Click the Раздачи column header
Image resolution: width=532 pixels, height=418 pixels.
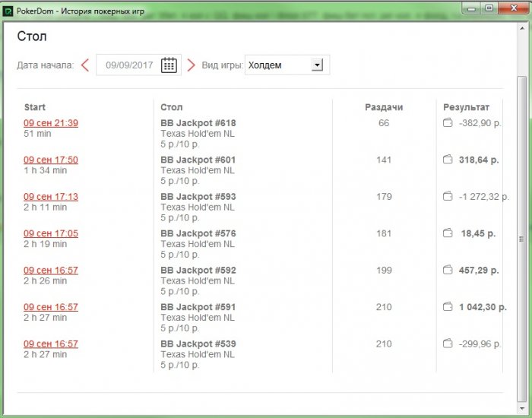[x=384, y=107]
